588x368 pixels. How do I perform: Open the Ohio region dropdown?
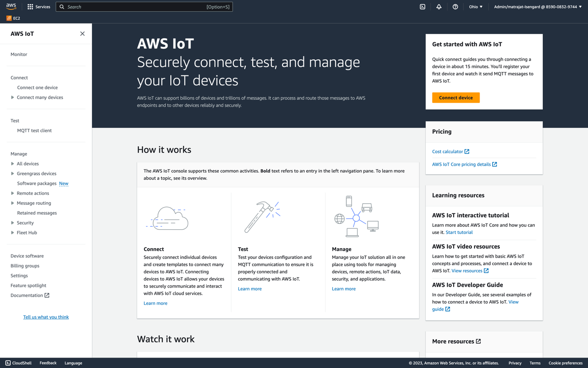pyautogui.click(x=476, y=6)
